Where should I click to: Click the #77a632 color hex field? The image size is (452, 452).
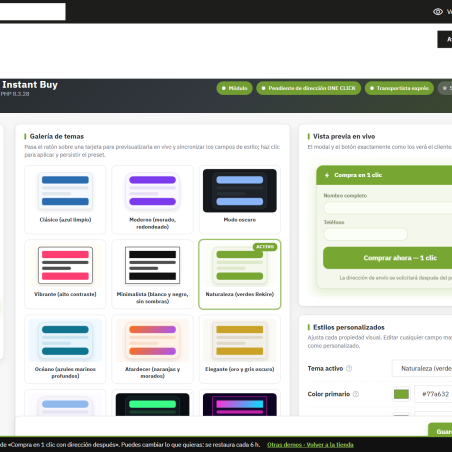pos(433,394)
